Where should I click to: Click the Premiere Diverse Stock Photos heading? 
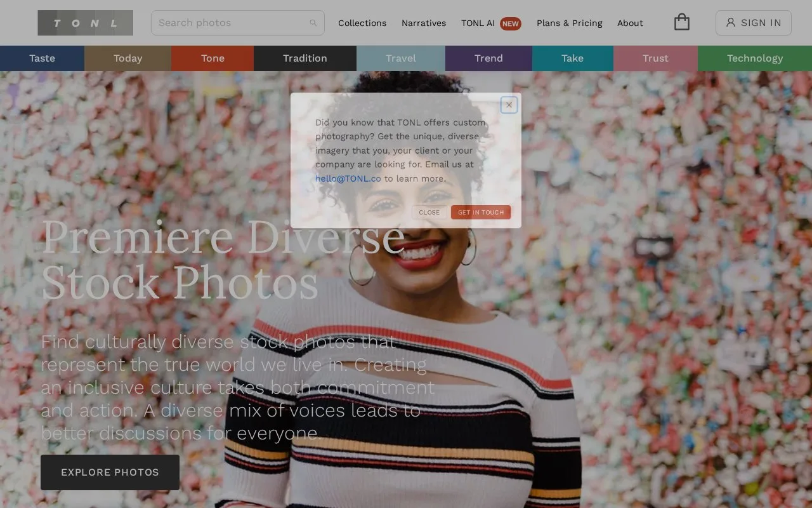pyautogui.click(x=223, y=259)
